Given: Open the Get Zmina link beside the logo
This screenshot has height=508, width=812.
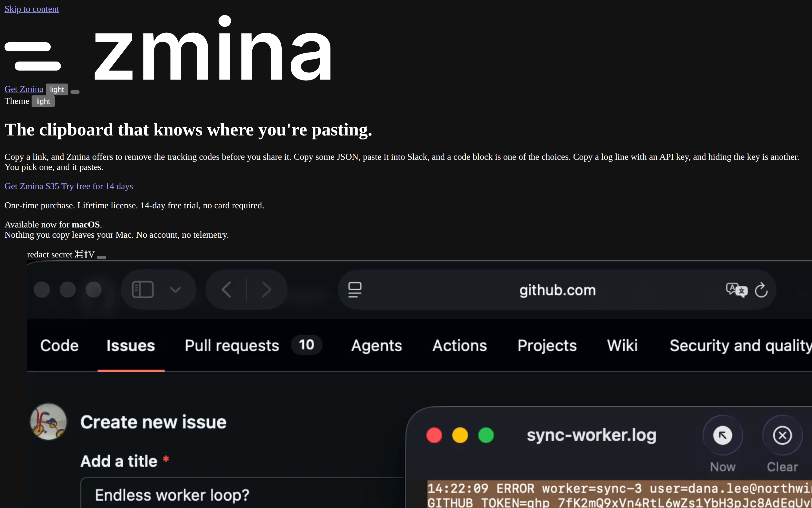Looking at the screenshot, I should [x=24, y=89].
